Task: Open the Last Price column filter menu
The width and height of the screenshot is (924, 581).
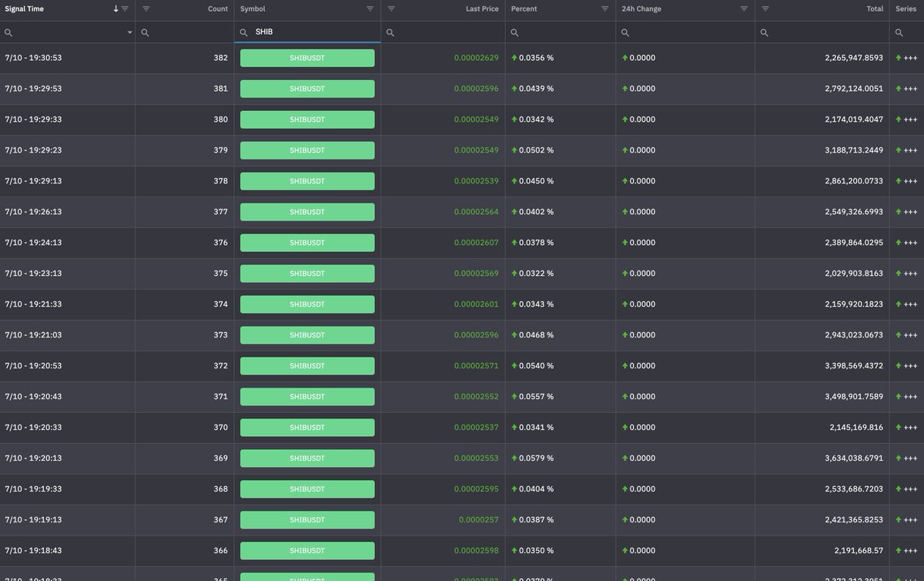Action: [391, 9]
